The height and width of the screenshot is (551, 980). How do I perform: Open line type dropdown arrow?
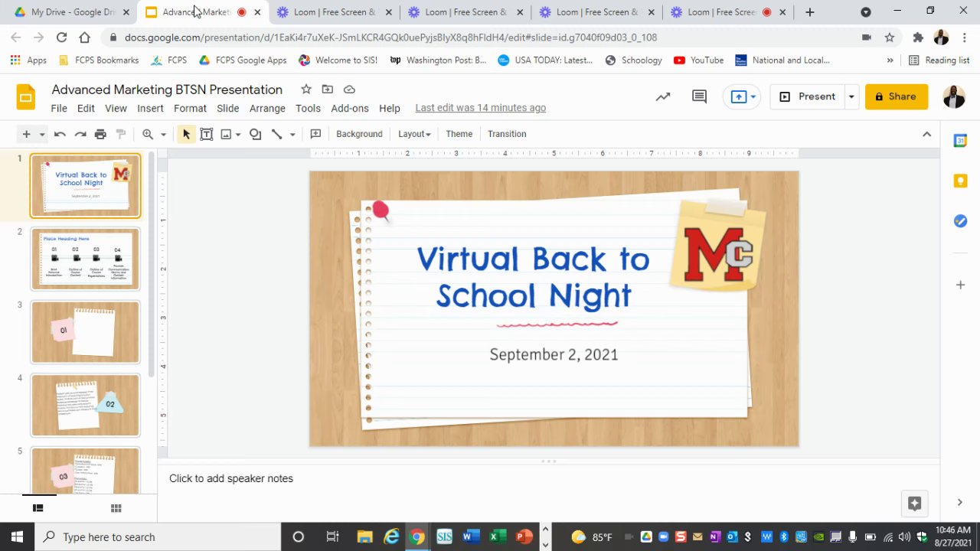point(292,135)
